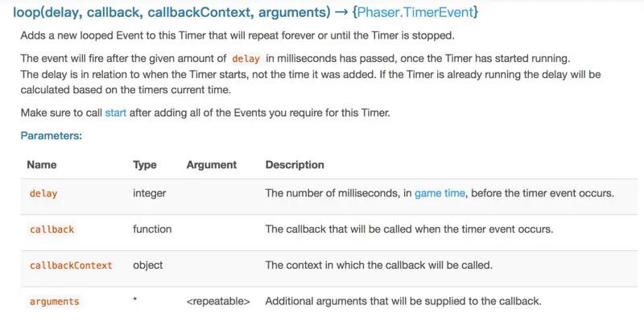Screen dimensions: 644x330
Task: Click the <repeatable> argument label
Action: [218, 301]
